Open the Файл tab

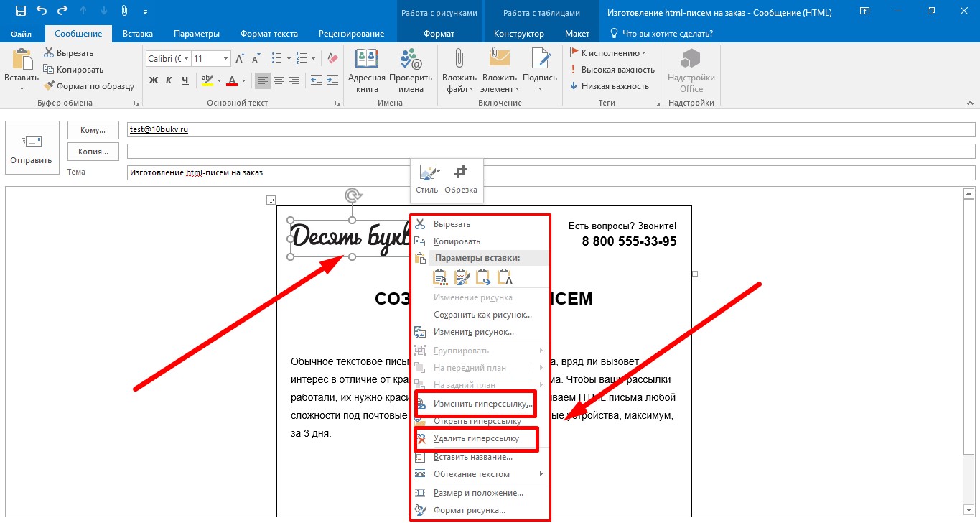click(21, 34)
